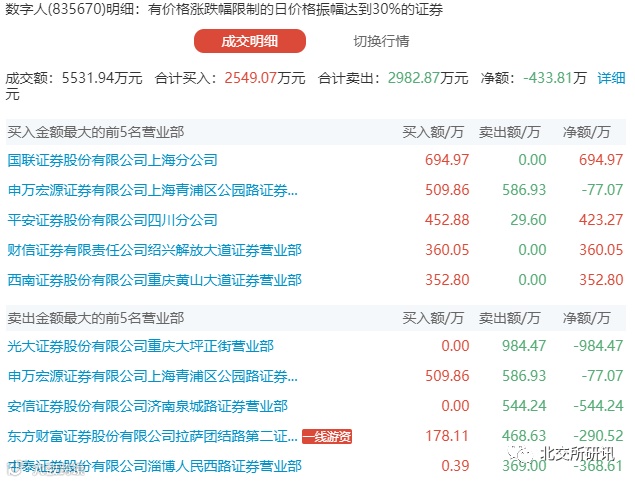
Task: Open 光大证券重庆大坪正街营业部 link
Action: pyautogui.click(x=141, y=346)
